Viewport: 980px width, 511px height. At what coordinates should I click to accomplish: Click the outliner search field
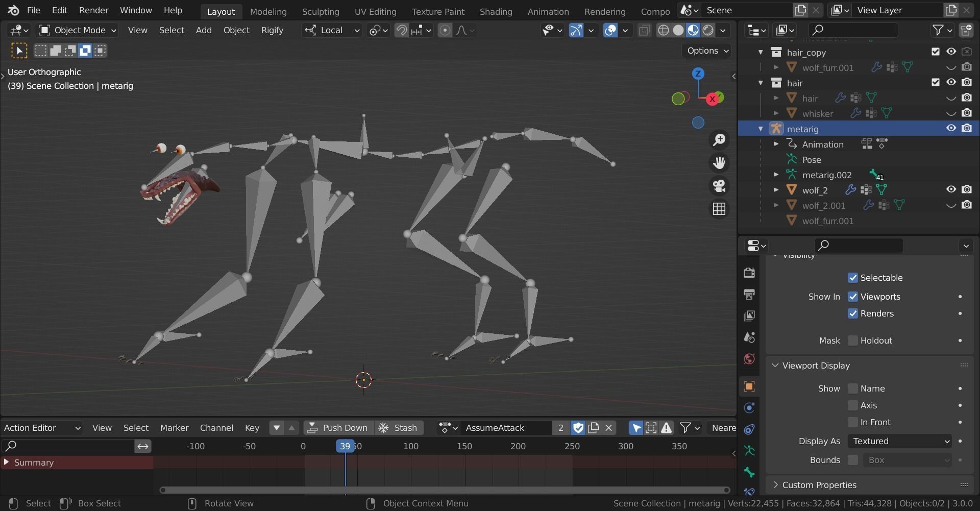[853, 31]
